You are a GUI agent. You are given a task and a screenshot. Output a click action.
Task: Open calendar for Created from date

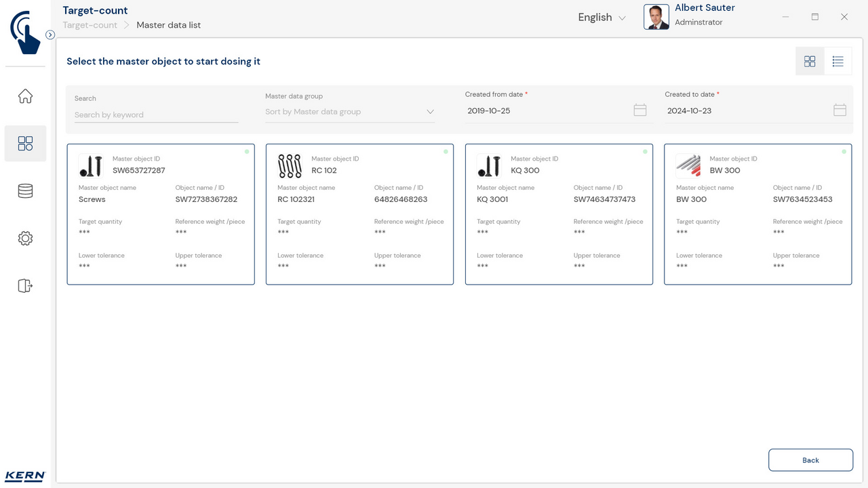[639, 110]
